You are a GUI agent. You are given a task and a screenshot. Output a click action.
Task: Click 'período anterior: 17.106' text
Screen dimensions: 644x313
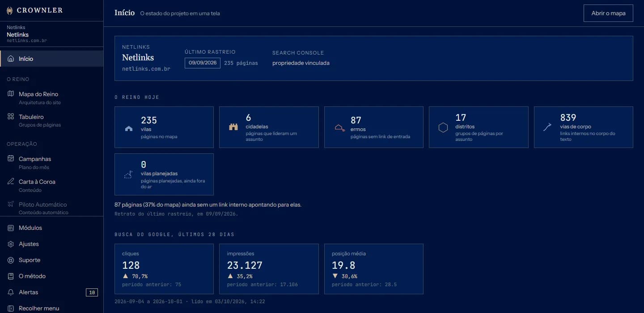click(263, 284)
